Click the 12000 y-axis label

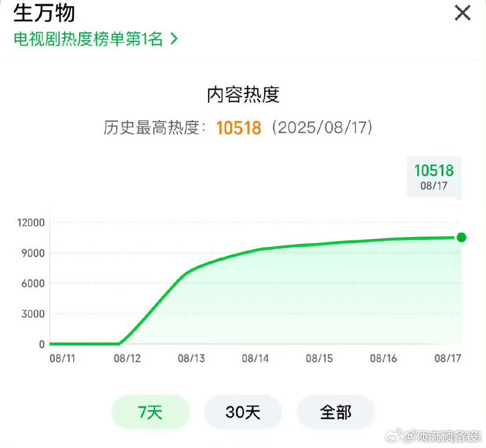31,223
